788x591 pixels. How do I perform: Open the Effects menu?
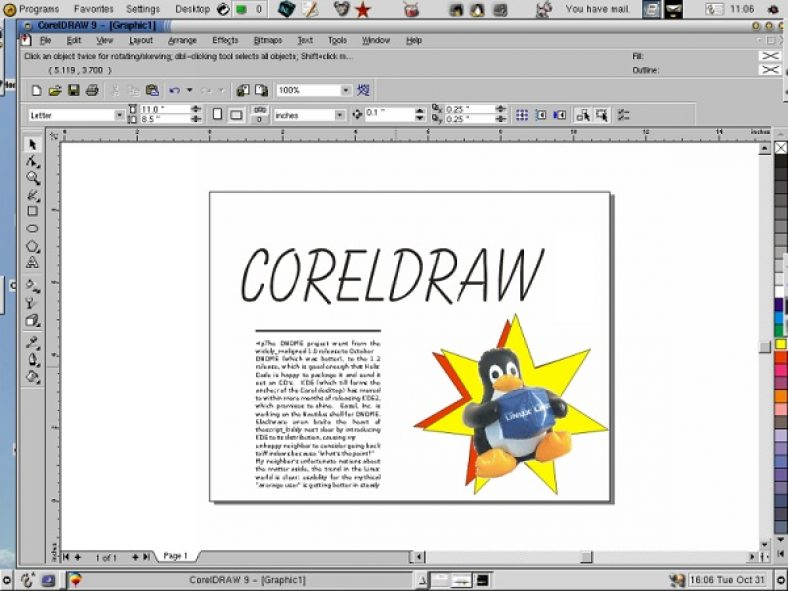coord(225,41)
